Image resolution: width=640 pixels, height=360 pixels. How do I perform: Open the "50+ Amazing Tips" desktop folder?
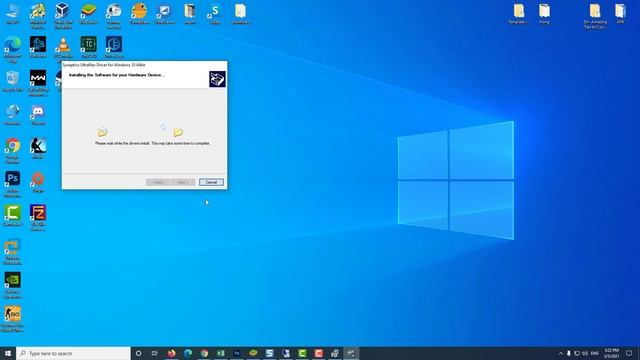(x=595, y=16)
